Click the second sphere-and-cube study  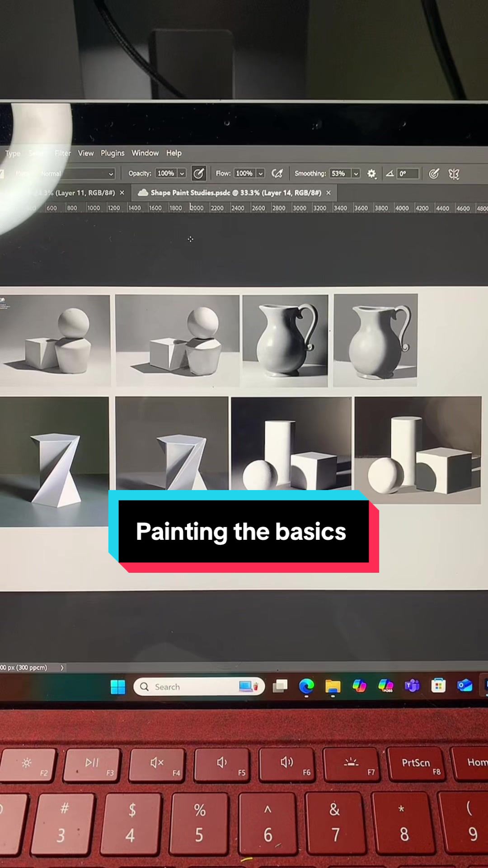click(177, 340)
